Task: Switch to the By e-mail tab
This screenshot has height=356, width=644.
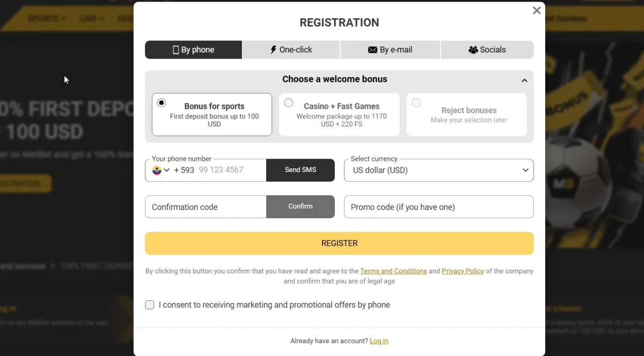Action: pos(390,50)
